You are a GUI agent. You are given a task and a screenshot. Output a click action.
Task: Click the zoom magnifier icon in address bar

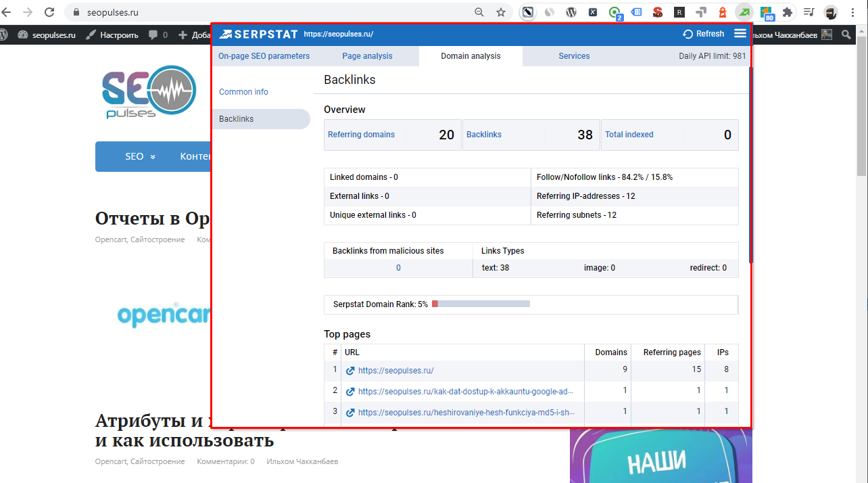479,12
